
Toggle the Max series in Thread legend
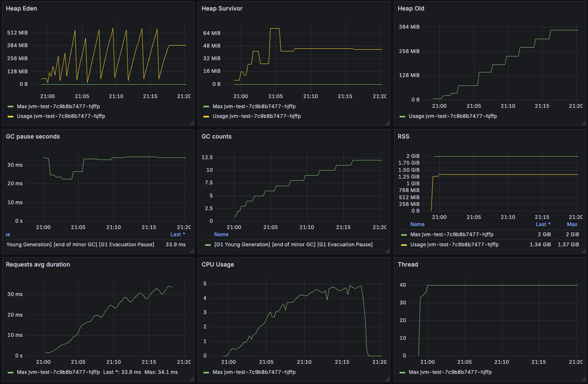tap(450, 372)
